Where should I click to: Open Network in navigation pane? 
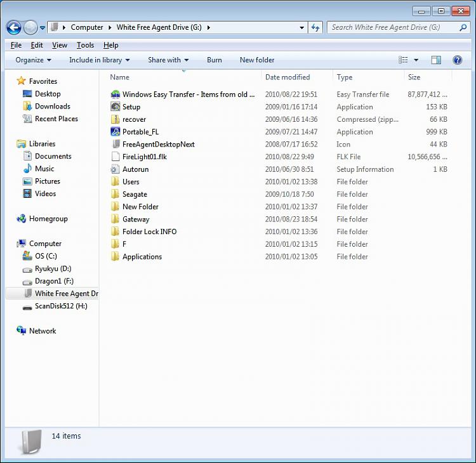pyautogui.click(x=43, y=331)
